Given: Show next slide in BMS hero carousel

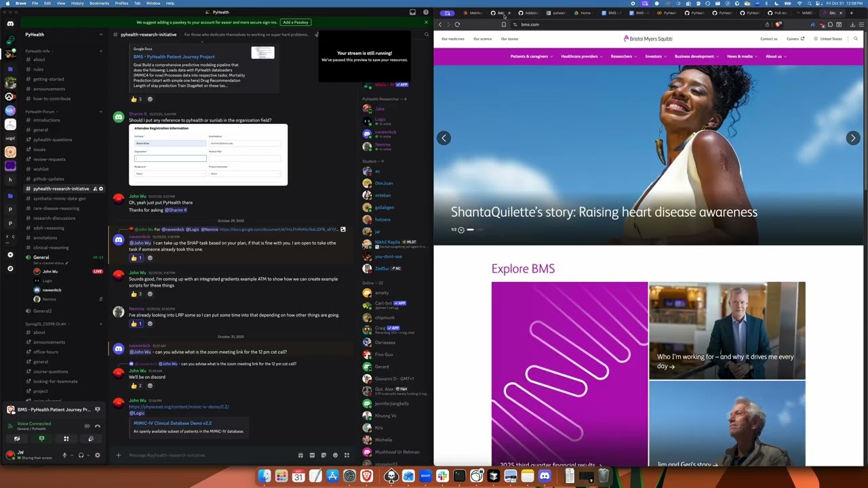Looking at the screenshot, I should 853,138.
